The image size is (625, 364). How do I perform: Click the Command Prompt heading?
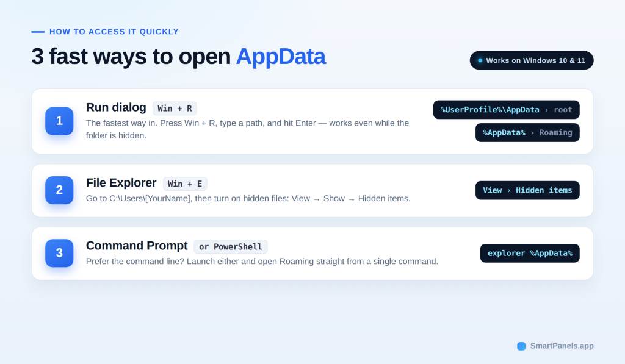137,246
